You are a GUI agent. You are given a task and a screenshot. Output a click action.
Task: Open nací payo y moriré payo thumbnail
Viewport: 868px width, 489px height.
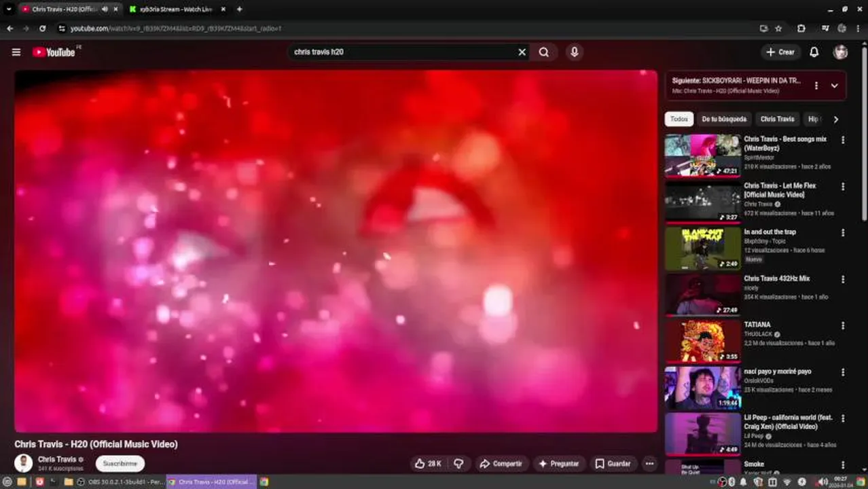702,388
